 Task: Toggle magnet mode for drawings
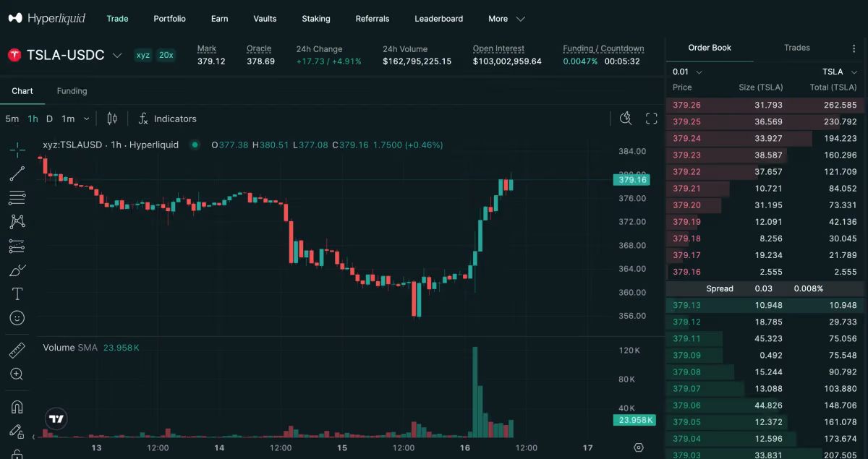[x=17, y=406]
